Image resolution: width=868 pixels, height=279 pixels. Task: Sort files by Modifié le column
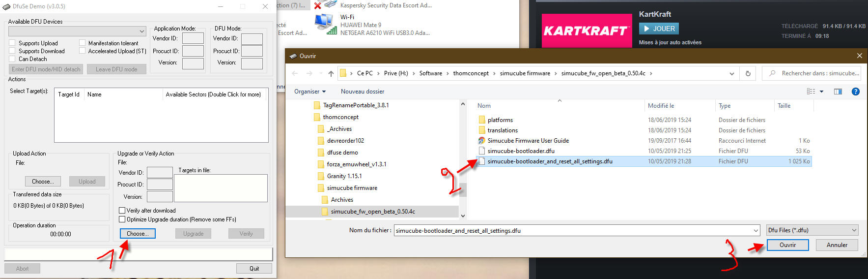(680, 106)
